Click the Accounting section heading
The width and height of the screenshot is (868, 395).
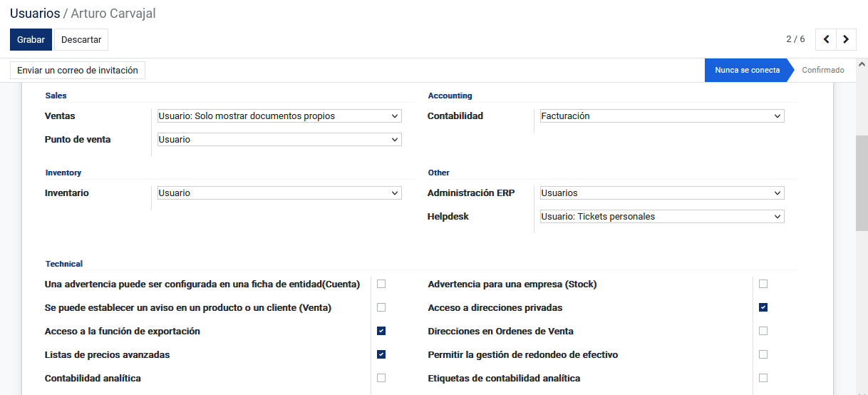(x=450, y=96)
